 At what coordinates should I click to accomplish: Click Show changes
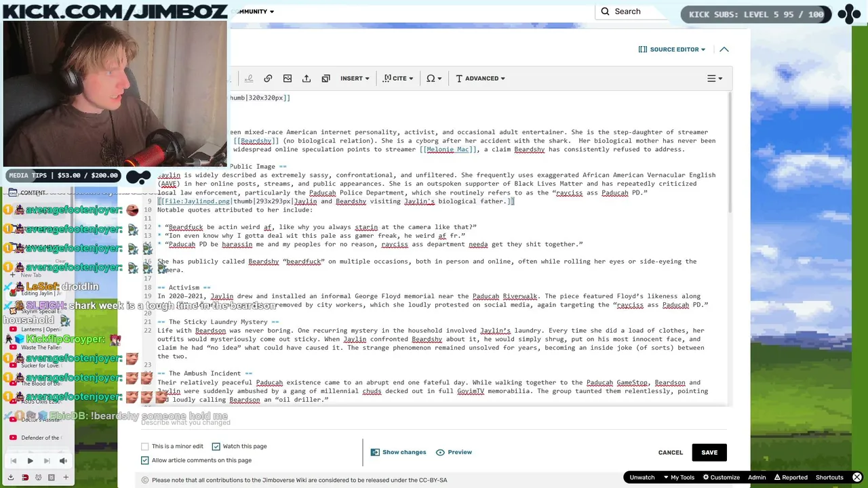point(399,452)
